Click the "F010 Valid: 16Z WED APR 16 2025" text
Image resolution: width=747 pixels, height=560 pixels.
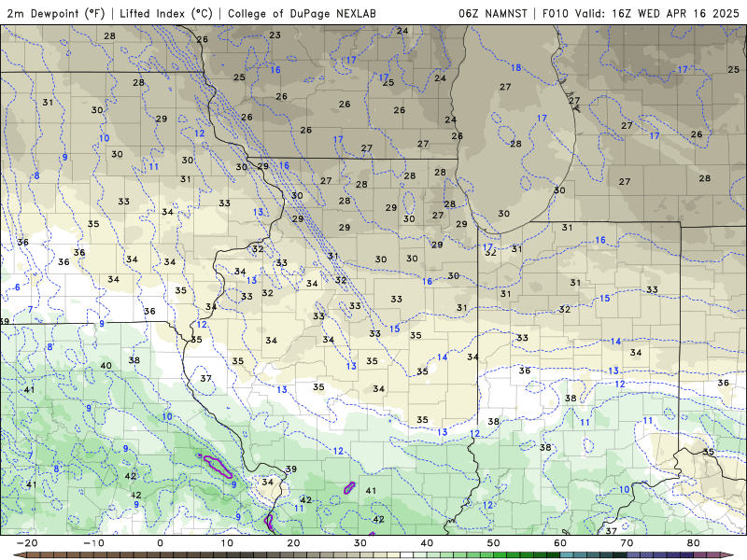coord(641,13)
